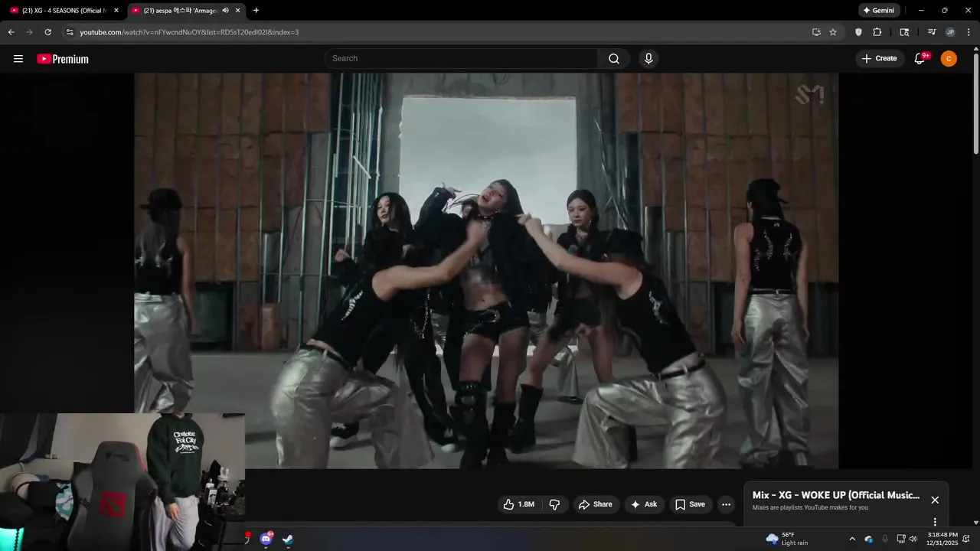Close the XG - 4 SEASONS tab

(x=116, y=11)
